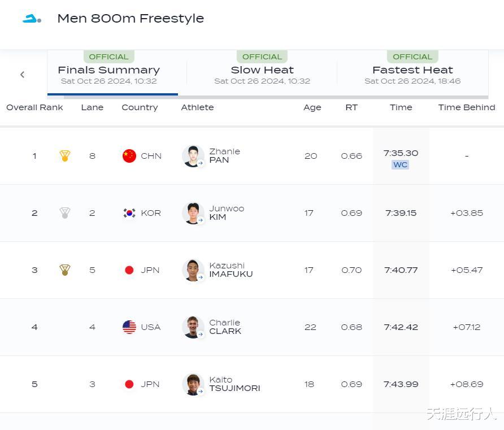
Task: Click the Overall Rank column header
Action: tap(34, 107)
